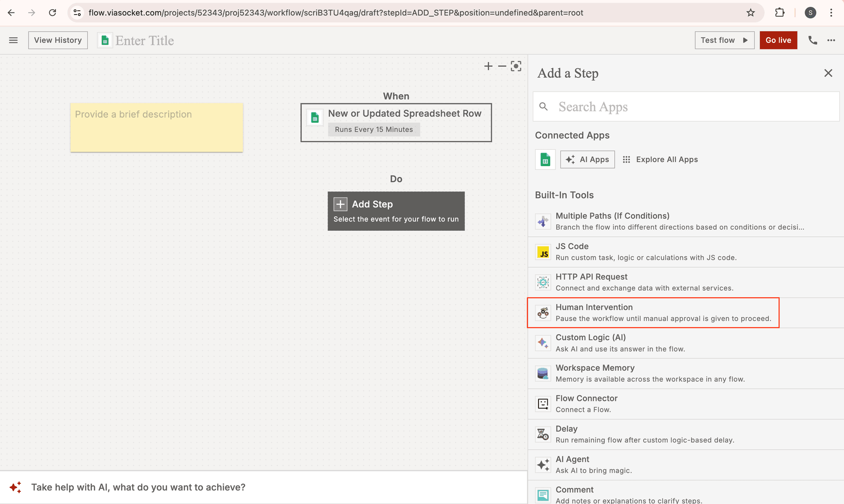Close the Add a Step panel
The height and width of the screenshot is (504, 844).
(828, 73)
